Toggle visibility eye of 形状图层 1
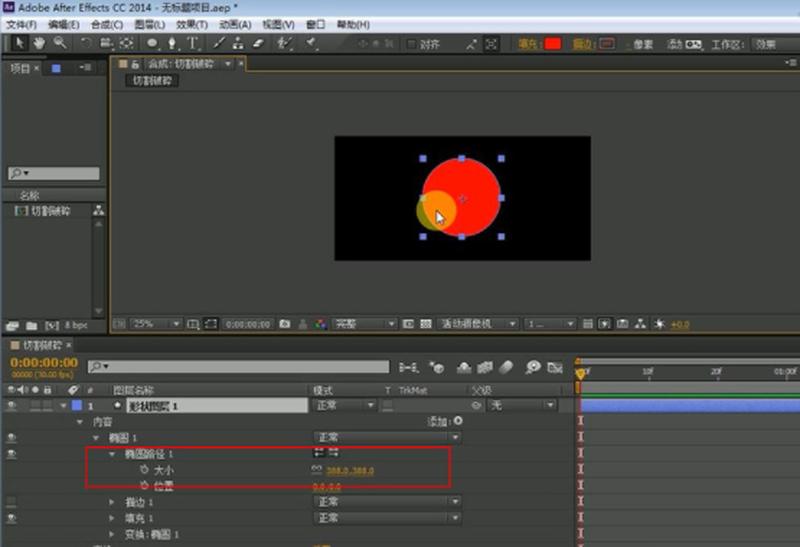This screenshot has width=800, height=547. click(x=11, y=406)
